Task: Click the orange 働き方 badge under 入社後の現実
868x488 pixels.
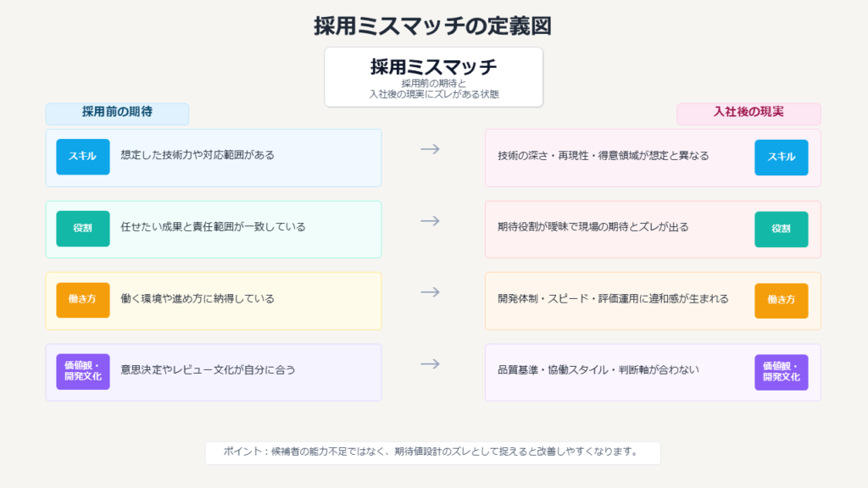Action: click(781, 300)
